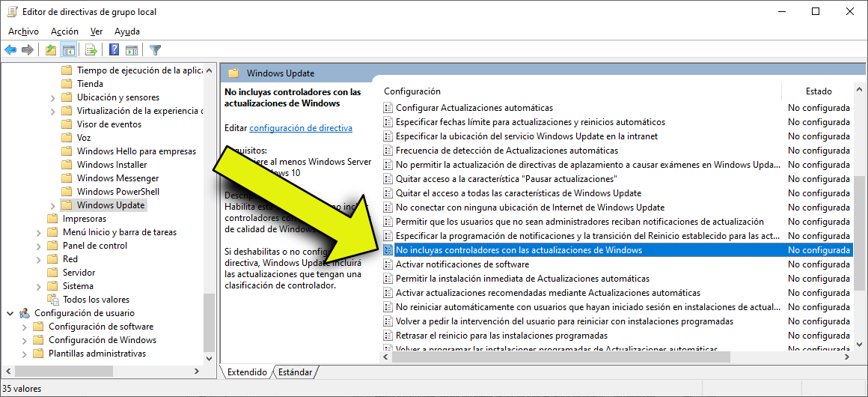This screenshot has height=397, width=868.
Task: Switch to the Extendido tab
Action: pos(247,372)
